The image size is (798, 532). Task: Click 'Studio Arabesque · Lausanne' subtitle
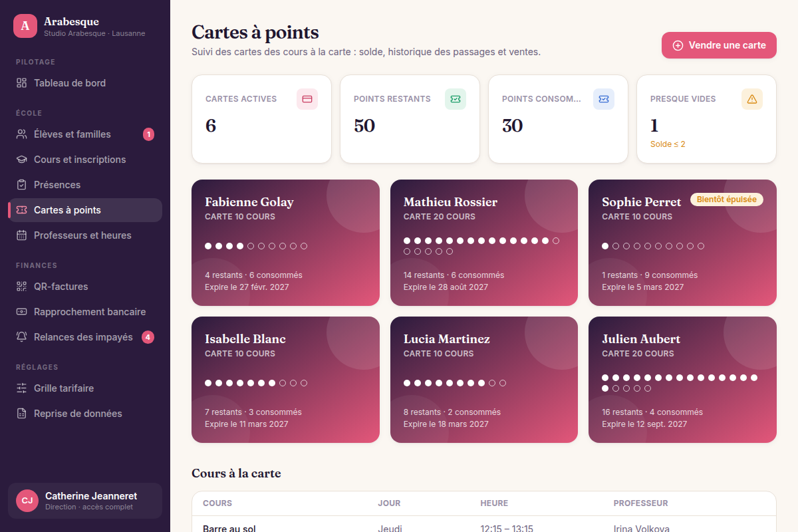[94, 33]
